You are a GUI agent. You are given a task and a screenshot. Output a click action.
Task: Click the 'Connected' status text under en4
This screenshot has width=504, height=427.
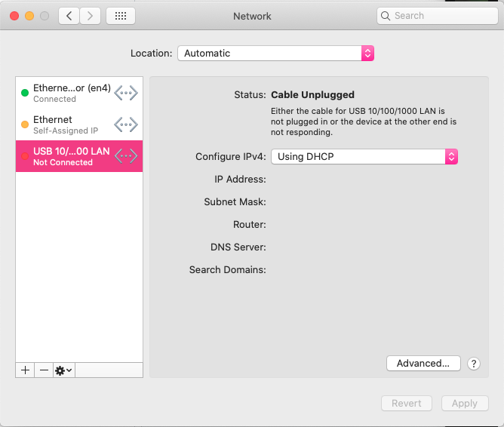pos(54,99)
